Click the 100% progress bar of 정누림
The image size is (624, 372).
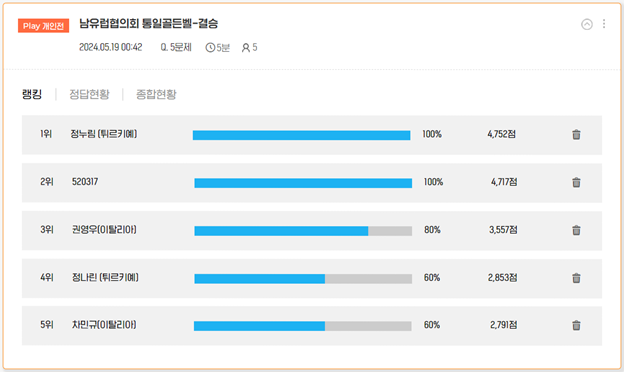pyautogui.click(x=301, y=135)
